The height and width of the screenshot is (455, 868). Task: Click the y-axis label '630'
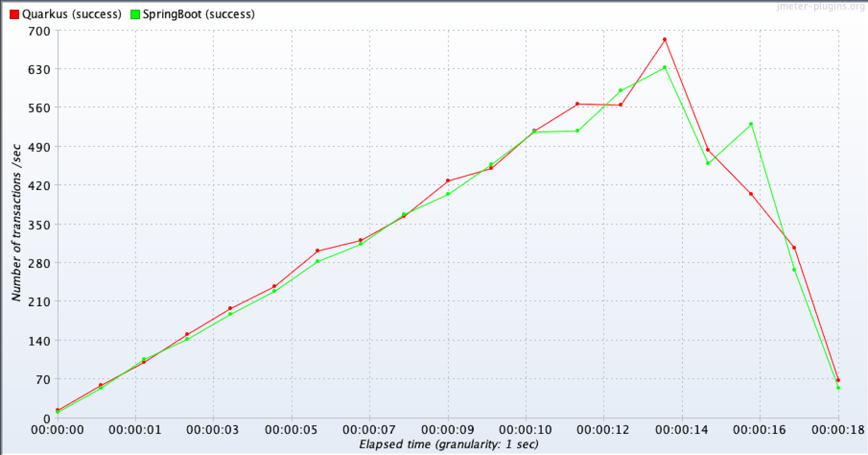tap(39, 69)
